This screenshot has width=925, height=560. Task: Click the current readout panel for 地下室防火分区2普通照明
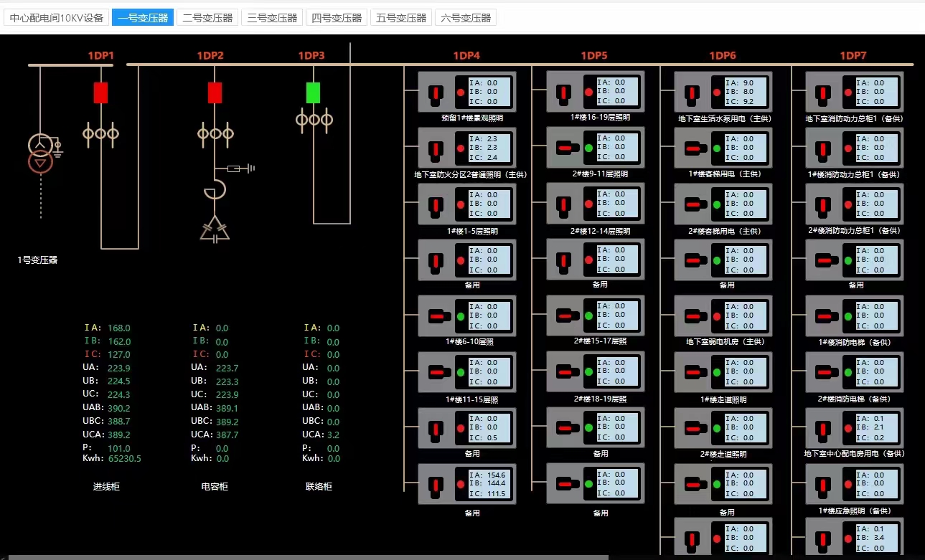coord(492,148)
